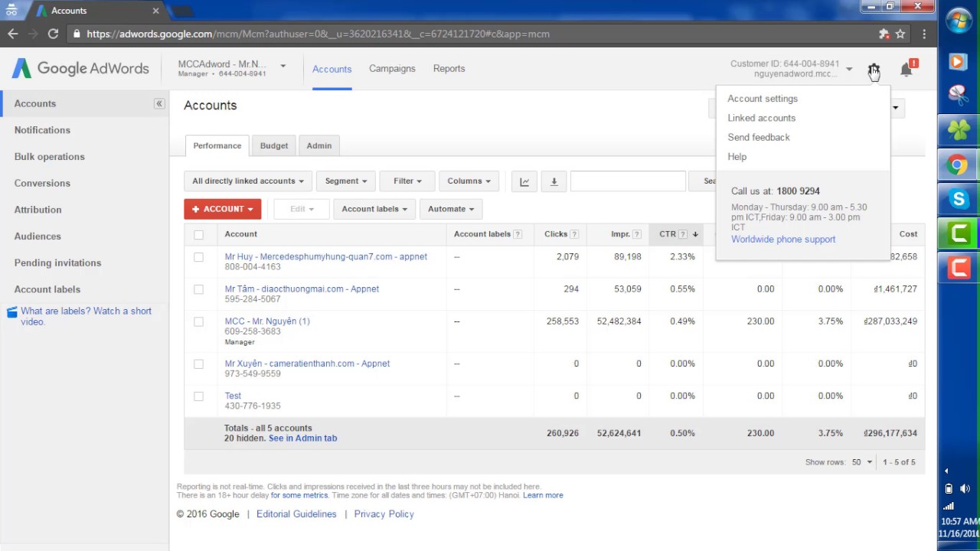Open the Windows Start button
The width and height of the screenshot is (980, 551).
point(959,21)
